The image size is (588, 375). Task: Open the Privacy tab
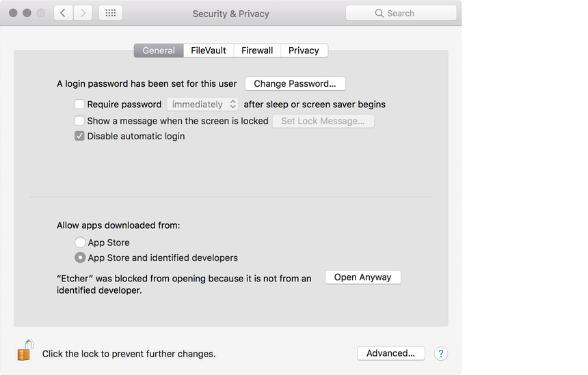[304, 51]
